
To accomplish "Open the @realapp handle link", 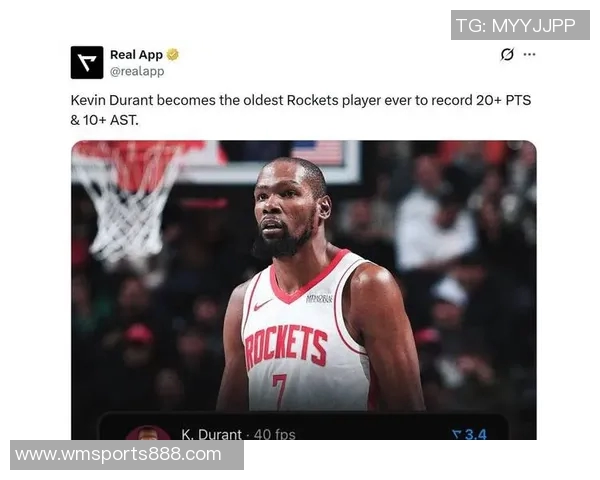I will [137, 71].
